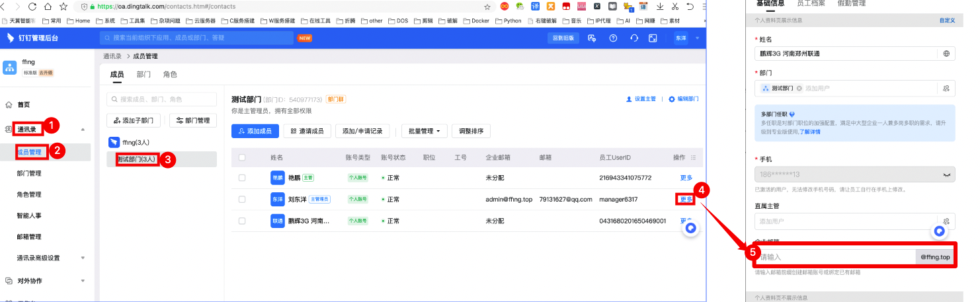
Task: Click the blue 添加成员 button
Action: 254,131
